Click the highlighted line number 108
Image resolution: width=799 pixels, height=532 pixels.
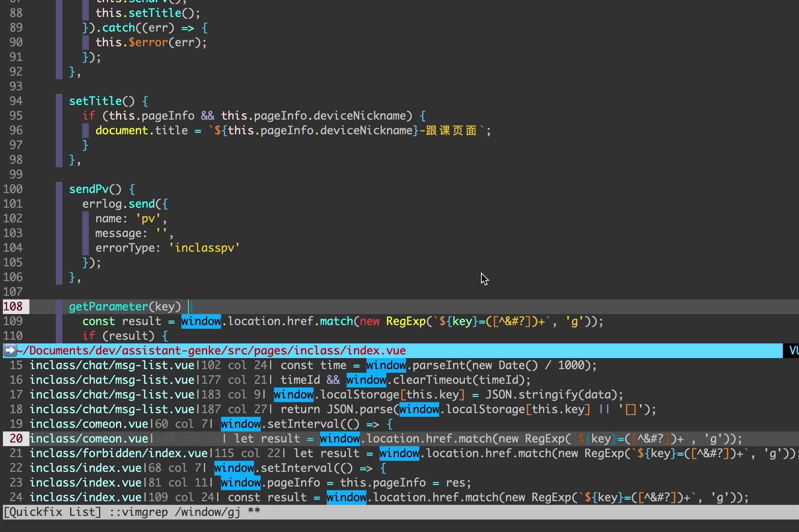click(x=14, y=306)
